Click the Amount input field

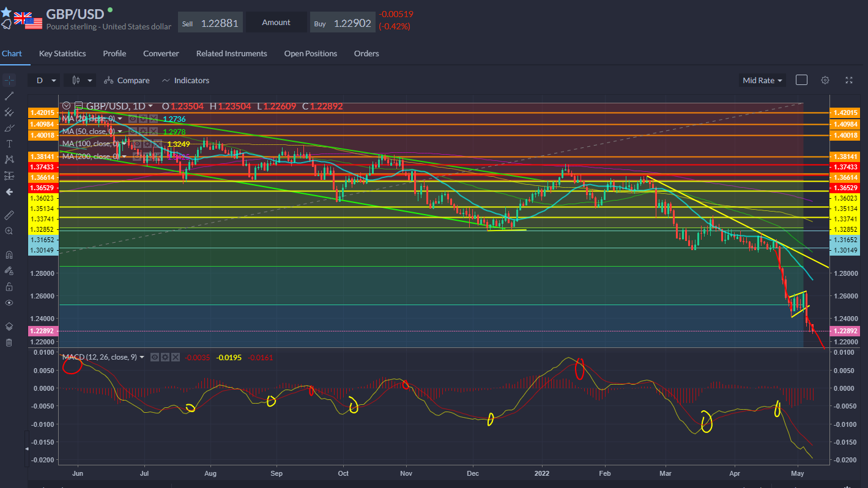click(276, 23)
